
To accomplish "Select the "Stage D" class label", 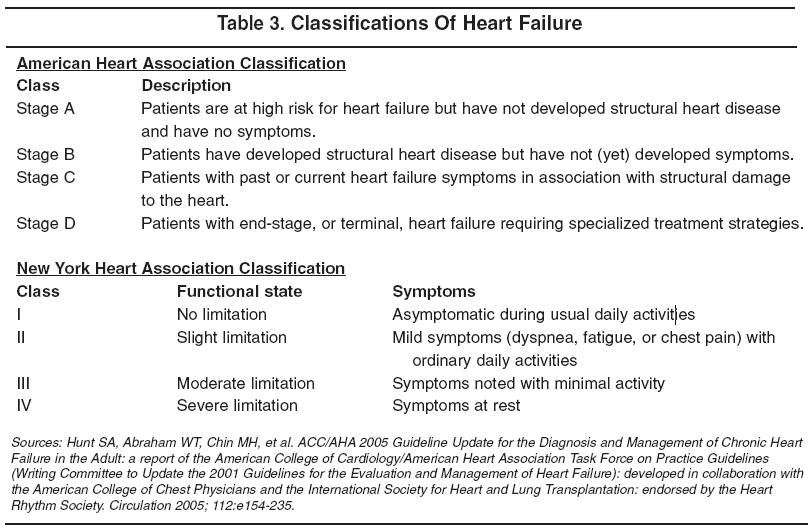I will tap(46, 223).
